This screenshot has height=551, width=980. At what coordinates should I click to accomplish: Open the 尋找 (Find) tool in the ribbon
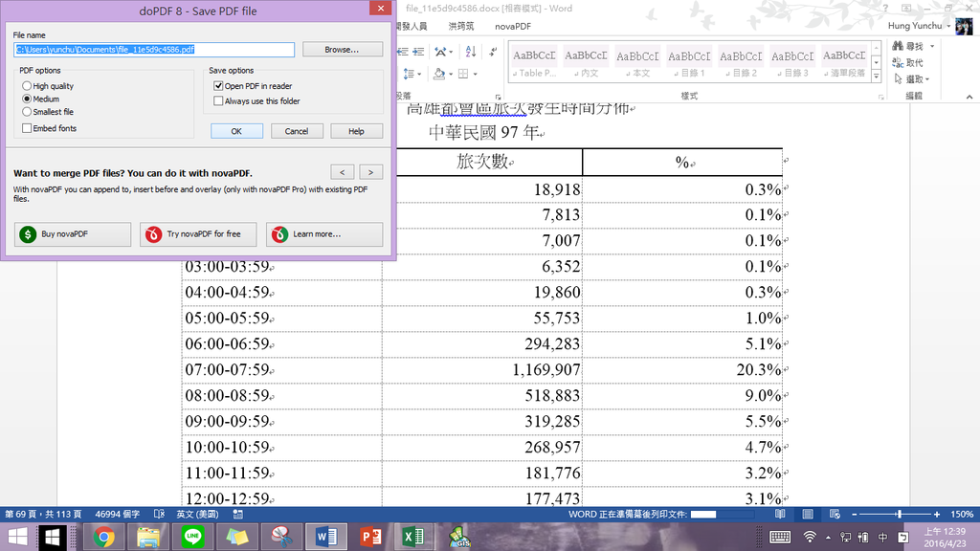pos(910,46)
